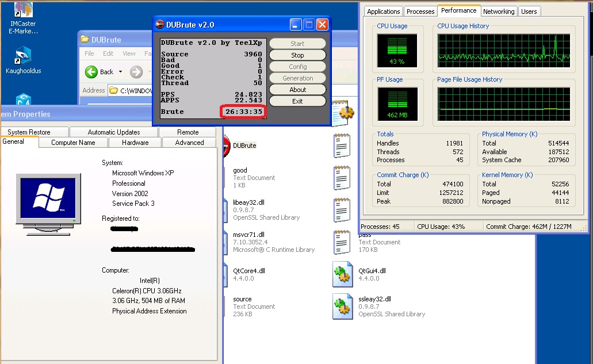This screenshot has width=593, height=364.
Task: Open the Networking tab in Task Manager
Action: tap(499, 12)
